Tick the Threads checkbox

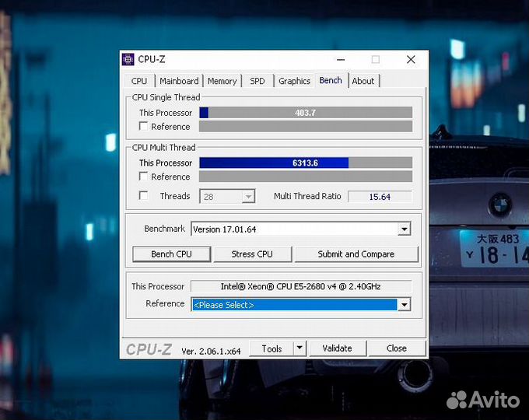pyautogui.click(x=143, y=196)
